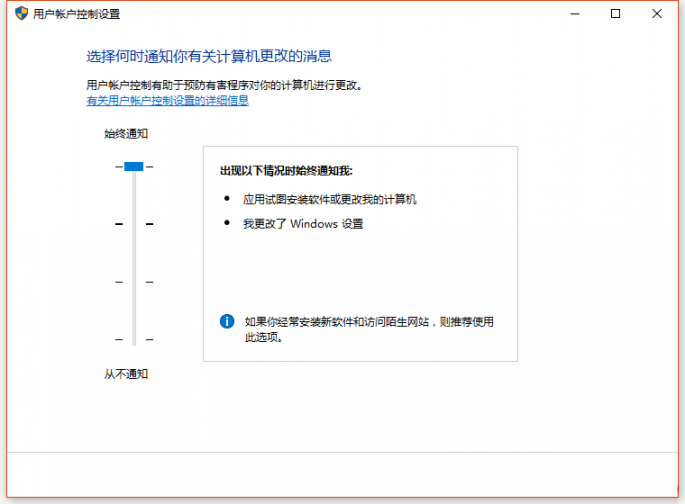Viewport: 685px width, 504px height.
Task: Click the text 我更改了 Windows 设置
Action: coord(303,224)
